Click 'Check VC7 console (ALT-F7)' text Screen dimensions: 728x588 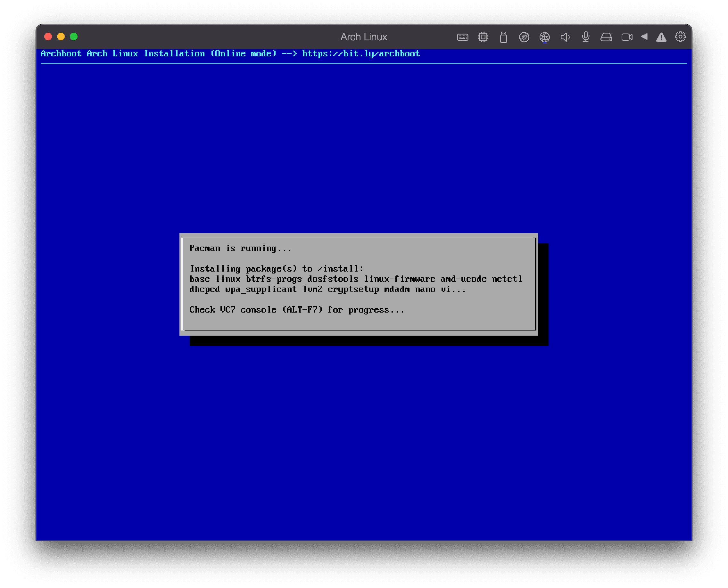tap(297, 310)
